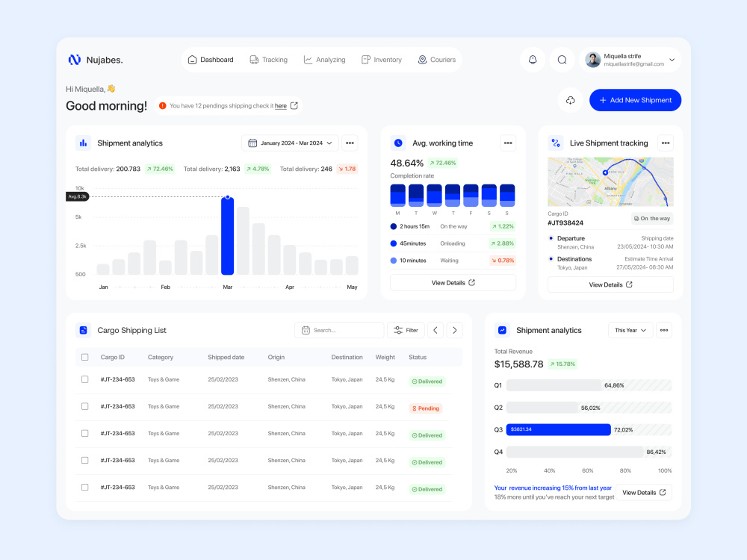Image resolution: width=747 pixels, height=560 pixels.
Task: Open the Dashboard tab
Action: [x=211, y=60]
